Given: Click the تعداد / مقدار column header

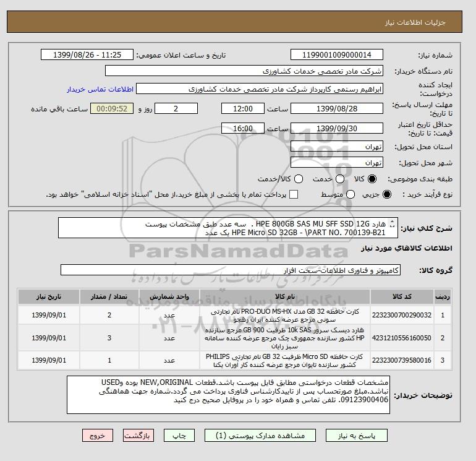Looking at the screenshot, I should point(109,296).
